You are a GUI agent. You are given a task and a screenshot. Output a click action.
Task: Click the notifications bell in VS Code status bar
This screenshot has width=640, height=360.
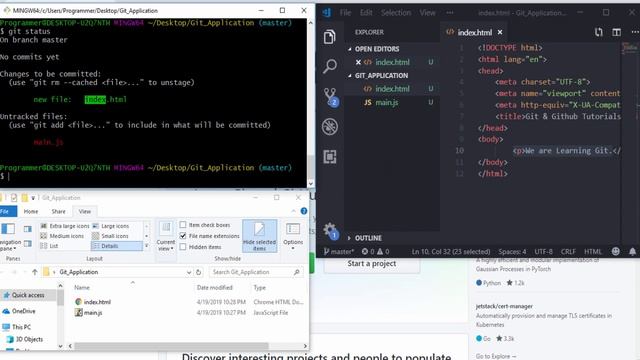click(632, 251)
